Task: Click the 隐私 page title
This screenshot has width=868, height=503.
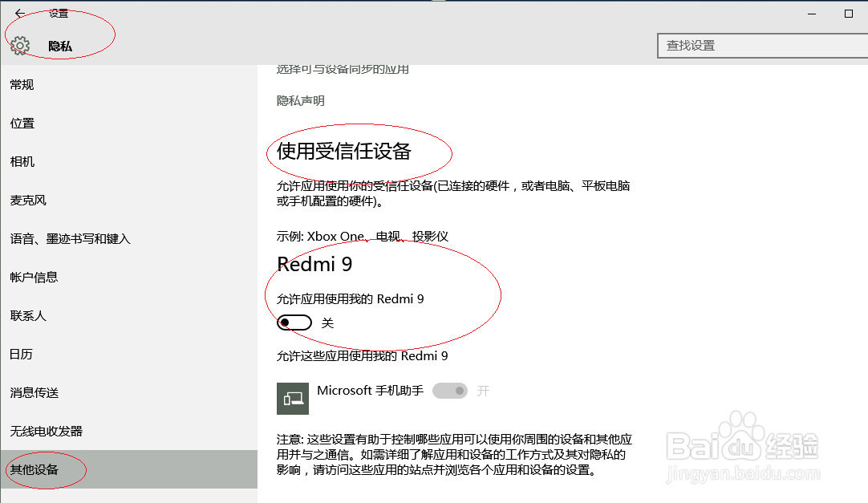Action: tap(60, 46)
